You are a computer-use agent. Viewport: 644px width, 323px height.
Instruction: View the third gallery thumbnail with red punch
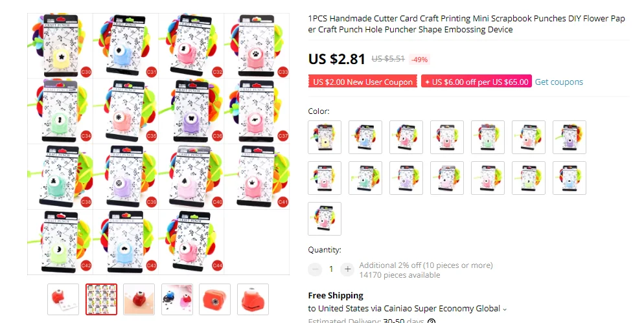tap(139, 299)
